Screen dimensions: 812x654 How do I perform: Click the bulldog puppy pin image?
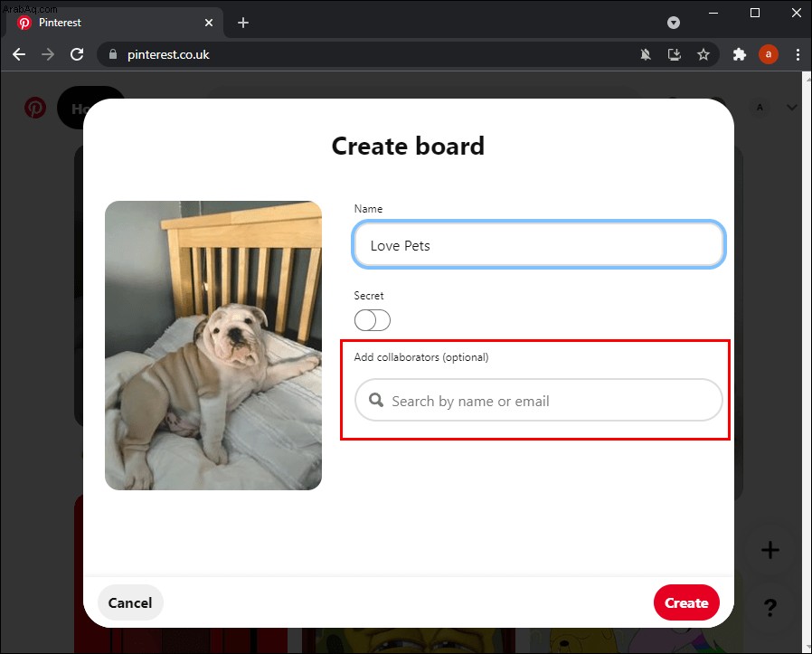tap(213, 346)
